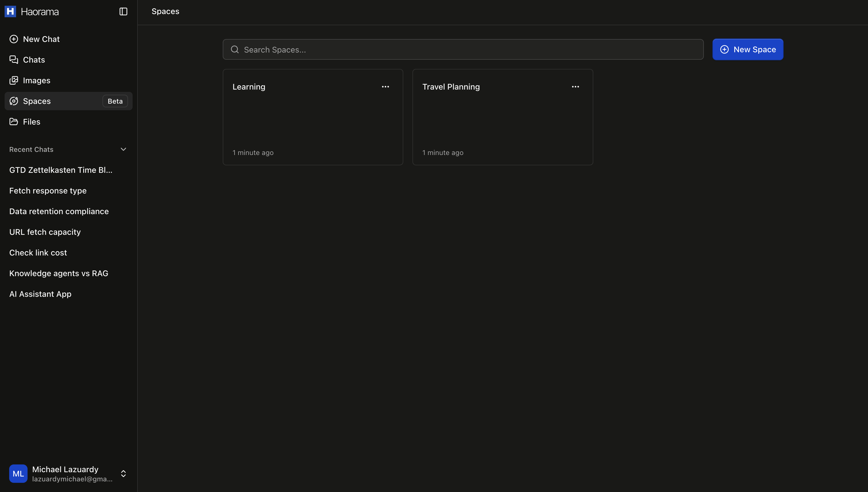Screen dimensions: 868x492
Task: Click the Images icon in sidebar
Action: point(14,80)
